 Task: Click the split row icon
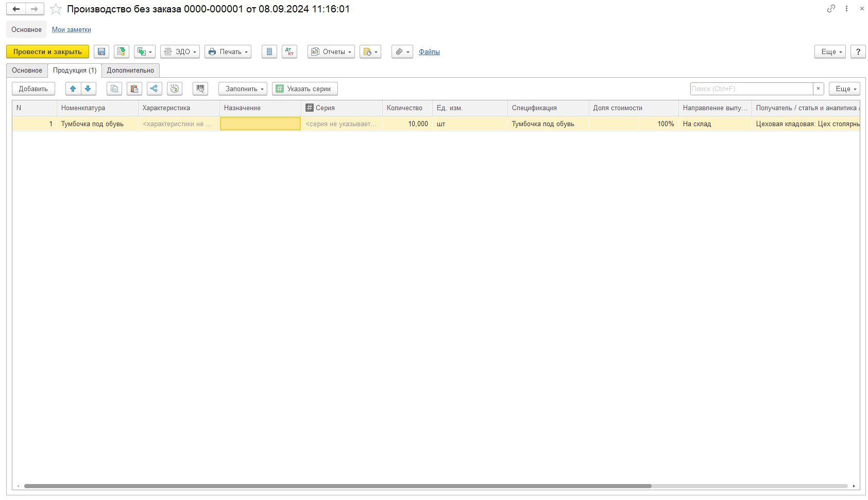(154, 89)
